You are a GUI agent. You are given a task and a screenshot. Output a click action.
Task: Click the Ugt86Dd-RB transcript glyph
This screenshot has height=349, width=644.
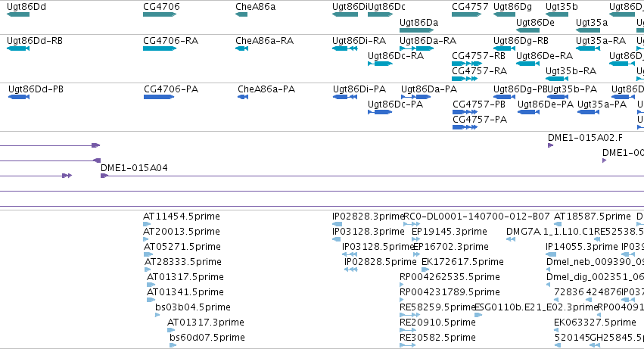[18, 48]
